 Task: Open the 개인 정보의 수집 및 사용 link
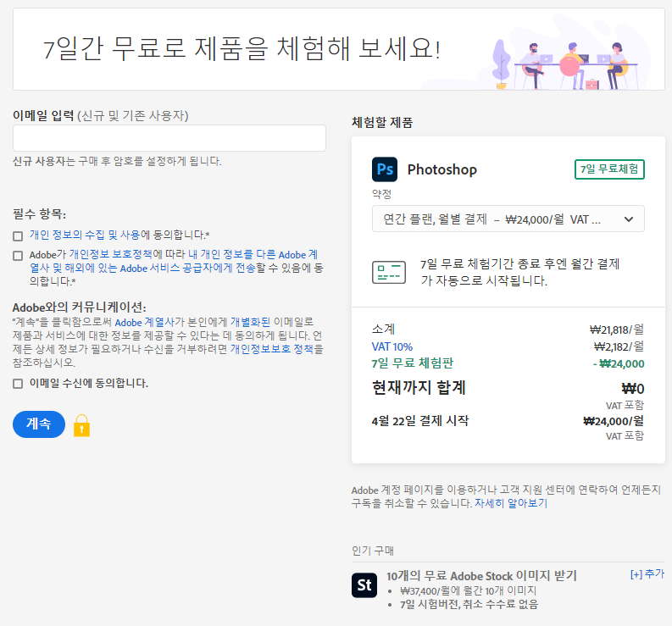click(x=85, y=235)
